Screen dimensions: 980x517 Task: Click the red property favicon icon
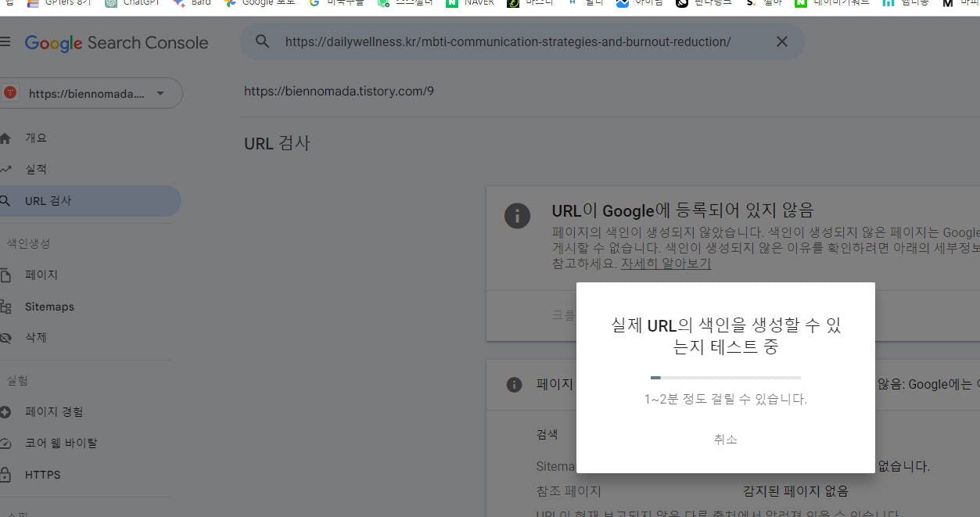click(x=10, y=92)
